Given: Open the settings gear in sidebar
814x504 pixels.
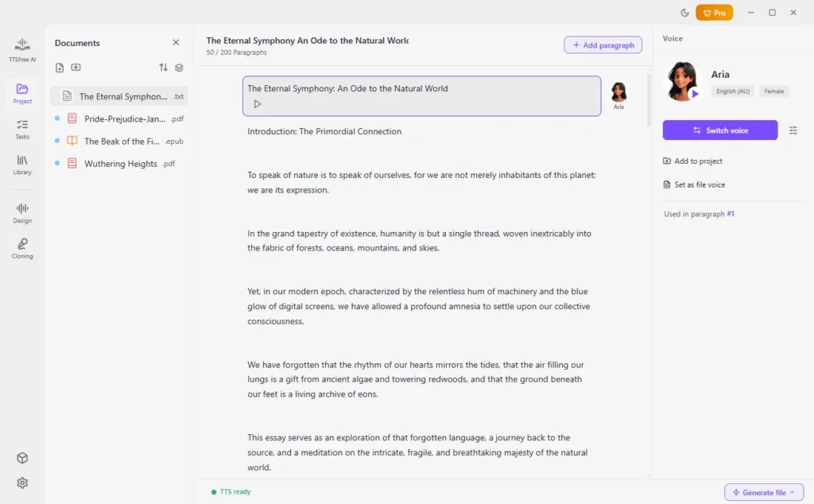Looking at the screenshot, I should coord(22,483).
